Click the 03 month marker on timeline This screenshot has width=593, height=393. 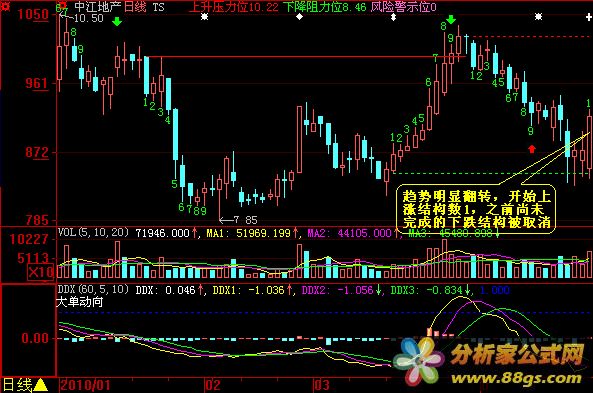322,385
